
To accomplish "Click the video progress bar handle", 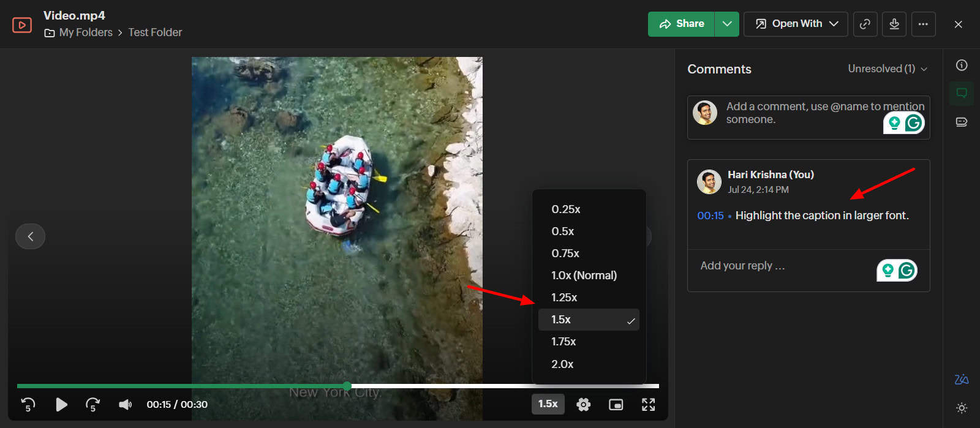I will 347,386.
